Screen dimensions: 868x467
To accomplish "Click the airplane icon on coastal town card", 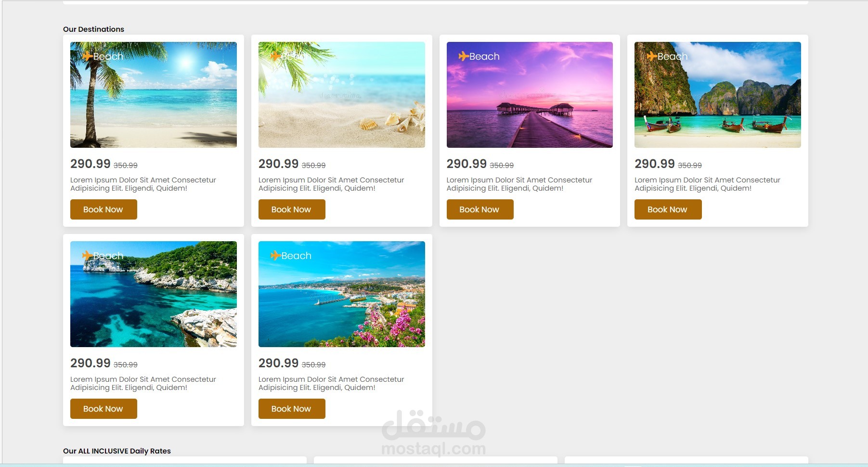I will tap(275, 256).
